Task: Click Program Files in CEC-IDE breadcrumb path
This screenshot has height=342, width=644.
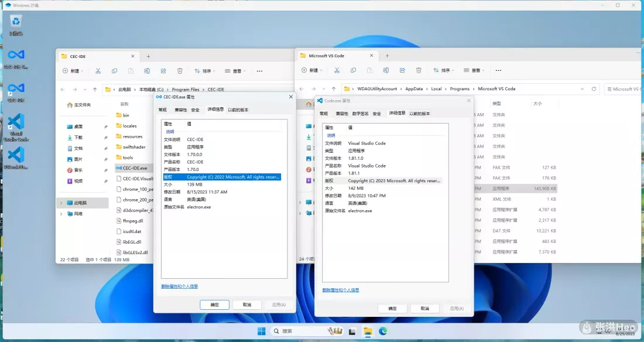Action: [185, 89]
